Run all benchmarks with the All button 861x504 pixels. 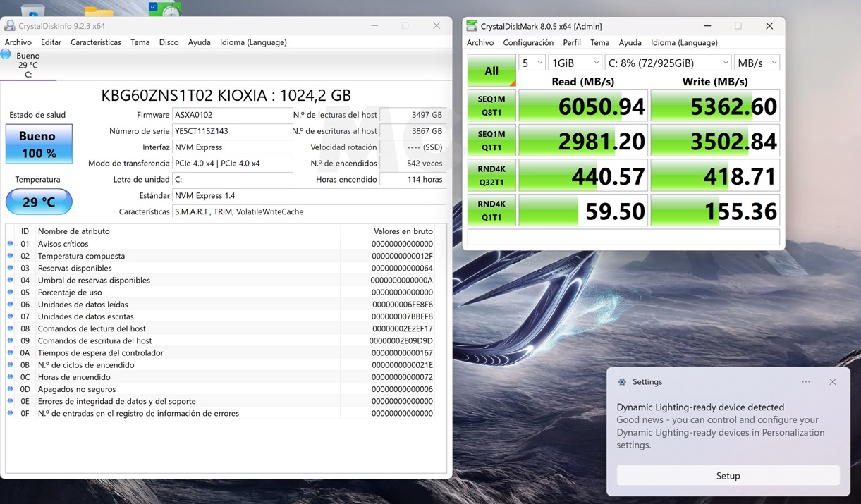tap(491, 70)
